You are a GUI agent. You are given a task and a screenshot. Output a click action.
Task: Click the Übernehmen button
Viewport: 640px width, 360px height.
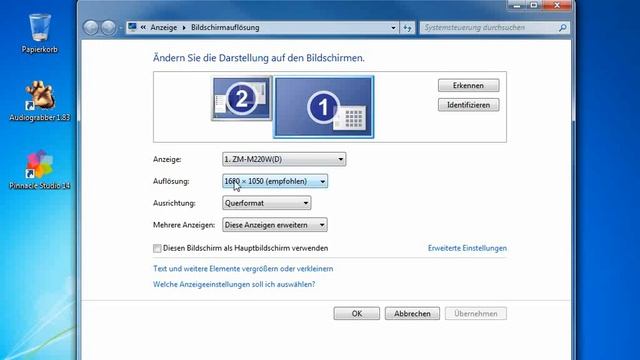point(476,313)
